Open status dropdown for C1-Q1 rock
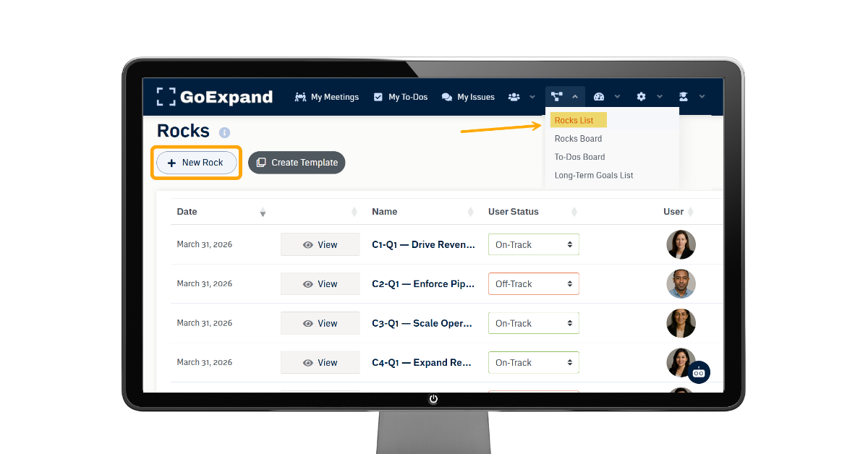This screenshot has width=868, height=454. click(x=533, y=245)
